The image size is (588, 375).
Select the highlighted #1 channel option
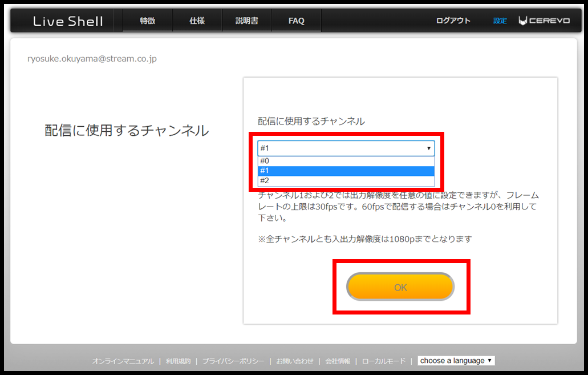click(345, 171)
